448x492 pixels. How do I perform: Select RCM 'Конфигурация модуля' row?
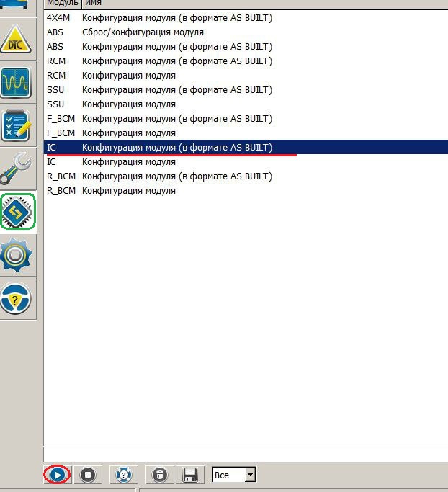[x=246, y=76]
